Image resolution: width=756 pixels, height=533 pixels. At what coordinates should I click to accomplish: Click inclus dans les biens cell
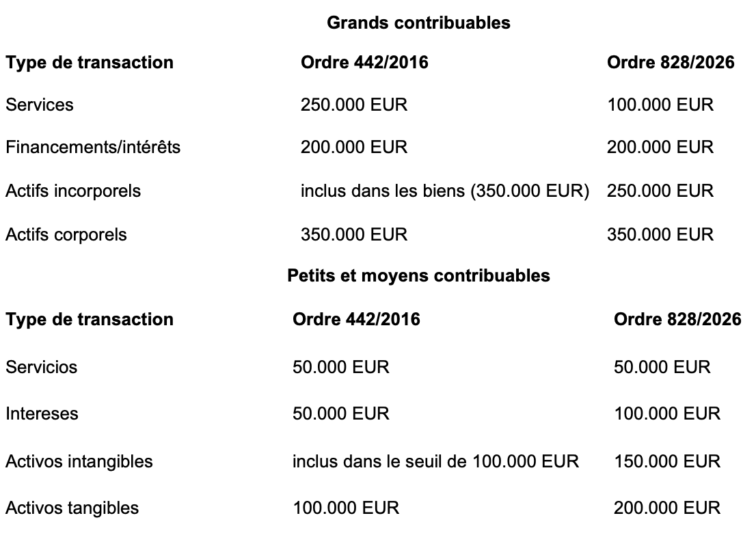445,191
